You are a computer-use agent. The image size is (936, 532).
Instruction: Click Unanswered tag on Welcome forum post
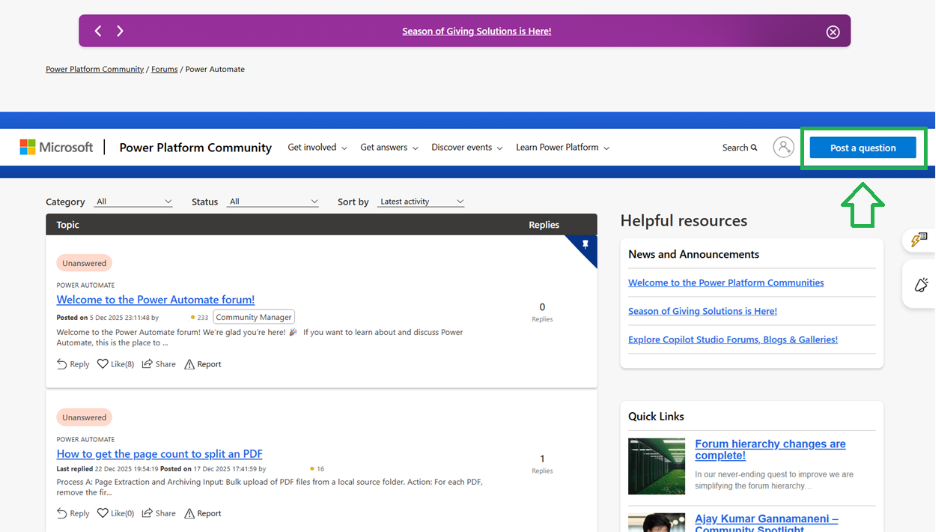(84, 263)
